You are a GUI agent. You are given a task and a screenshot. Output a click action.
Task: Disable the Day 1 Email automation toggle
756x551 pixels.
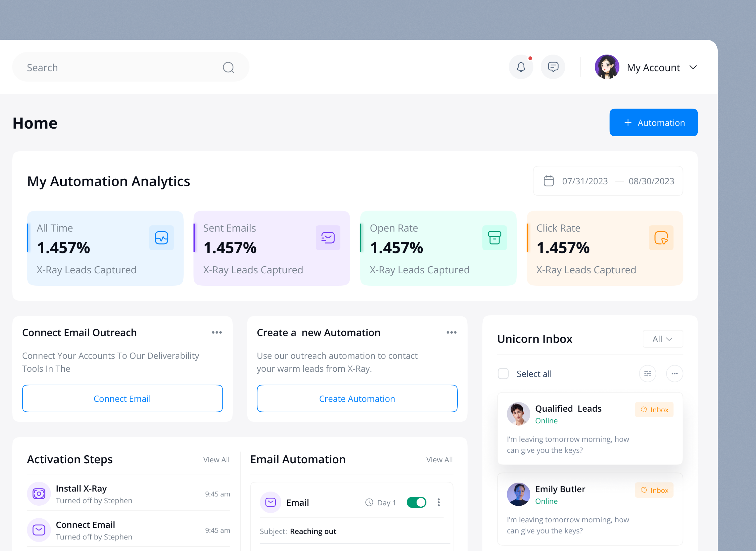416,502
